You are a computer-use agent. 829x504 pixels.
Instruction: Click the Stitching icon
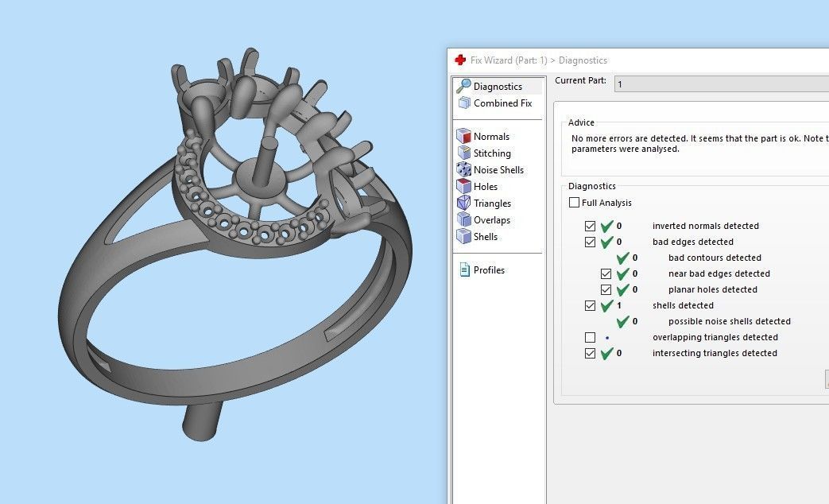(463, 153)
